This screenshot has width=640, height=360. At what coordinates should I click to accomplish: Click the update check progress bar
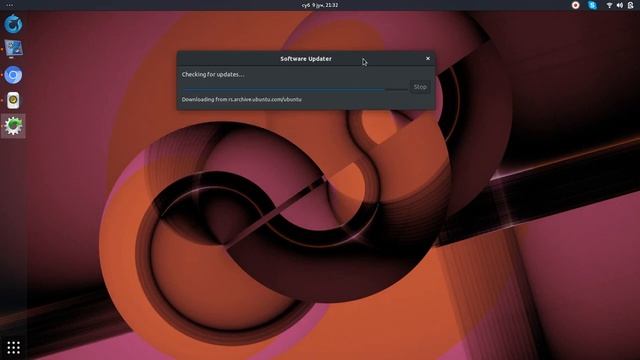(295, 89)
